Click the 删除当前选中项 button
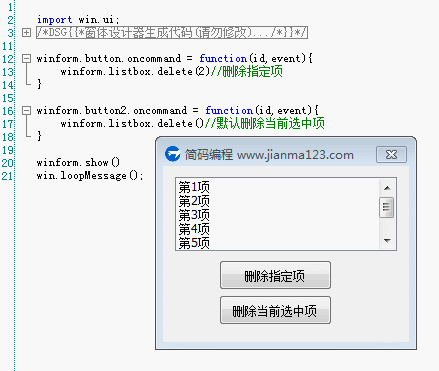Viewport: 439px width, 371px height. click(275, 310)
